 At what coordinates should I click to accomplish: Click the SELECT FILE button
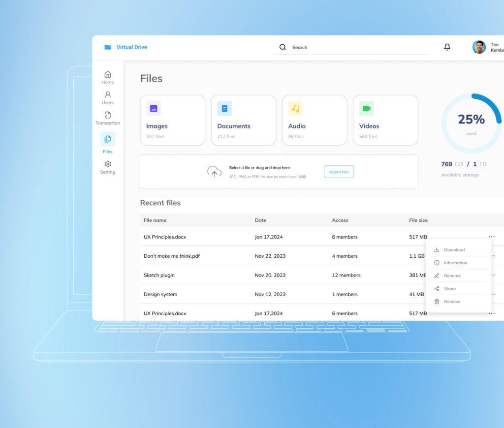[339, 171]
